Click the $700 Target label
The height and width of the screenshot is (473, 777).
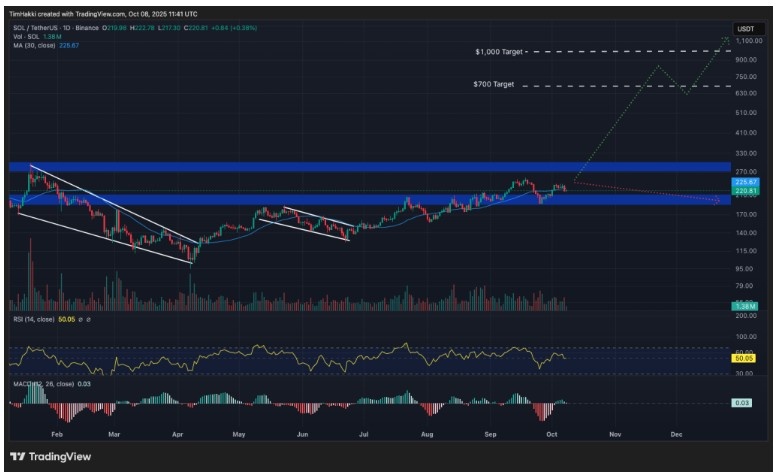[494, 84]
